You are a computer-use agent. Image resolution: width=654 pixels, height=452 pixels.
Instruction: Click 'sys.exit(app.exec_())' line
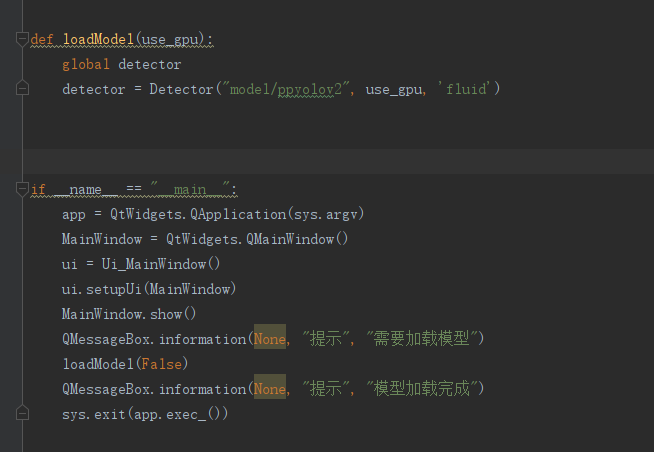[x=145, y=414]
